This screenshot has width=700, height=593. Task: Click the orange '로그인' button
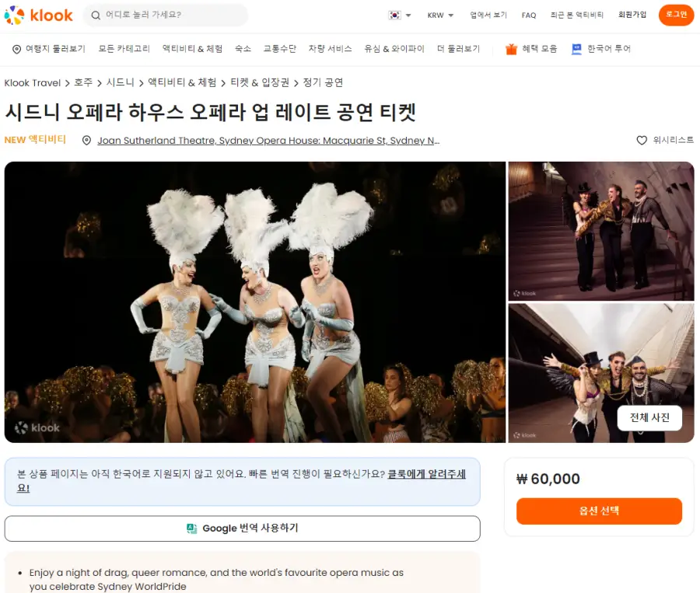click(677, 15)
